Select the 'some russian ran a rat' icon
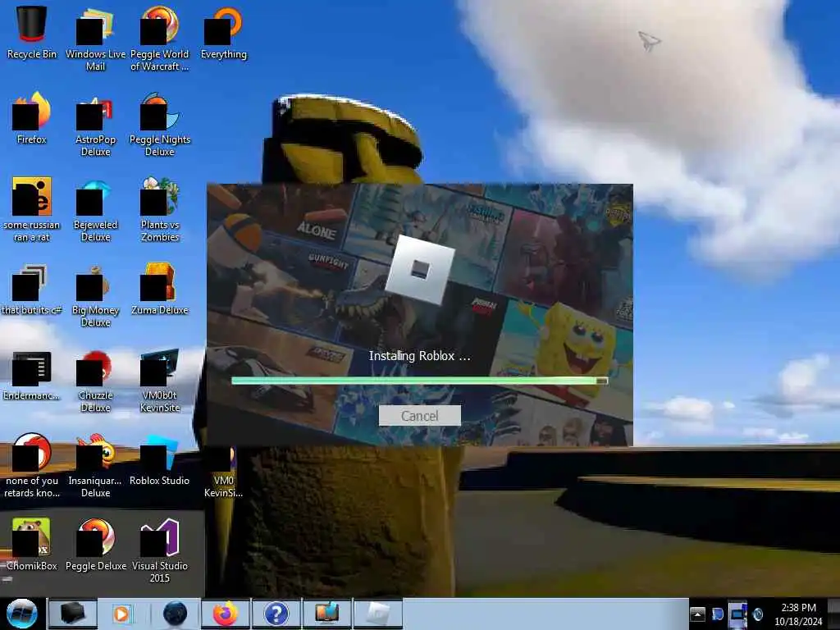 32,209
